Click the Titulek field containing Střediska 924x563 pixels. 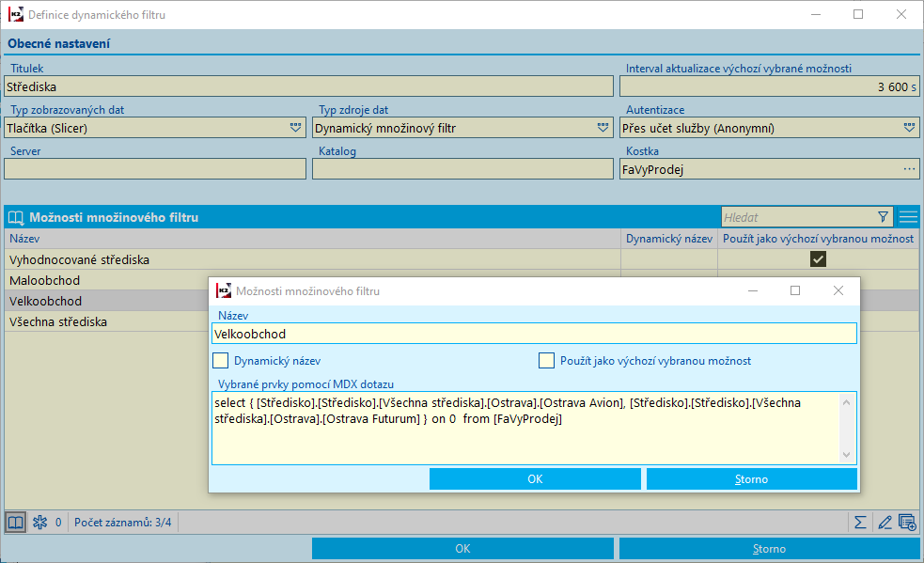coord(308,86)
